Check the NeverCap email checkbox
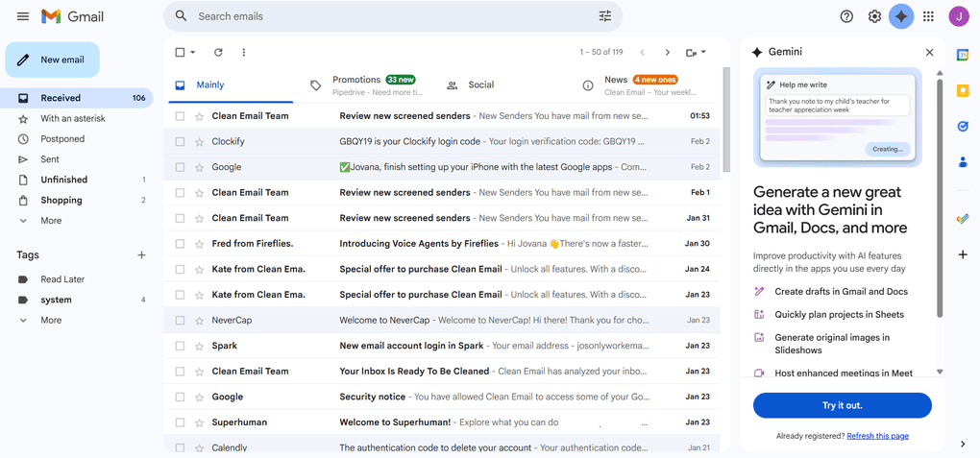The height and width of the screenshot is (458, 980). (x=180, y=321)
